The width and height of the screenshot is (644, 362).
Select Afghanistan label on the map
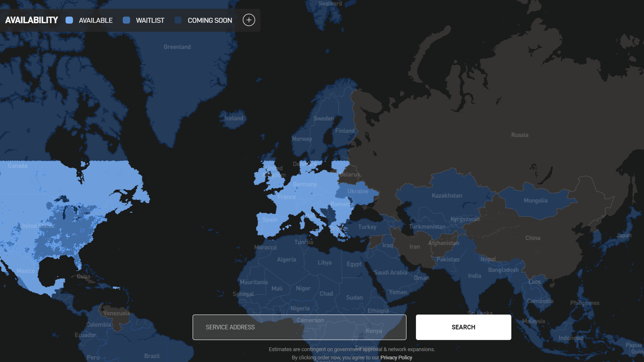[443, 243]
